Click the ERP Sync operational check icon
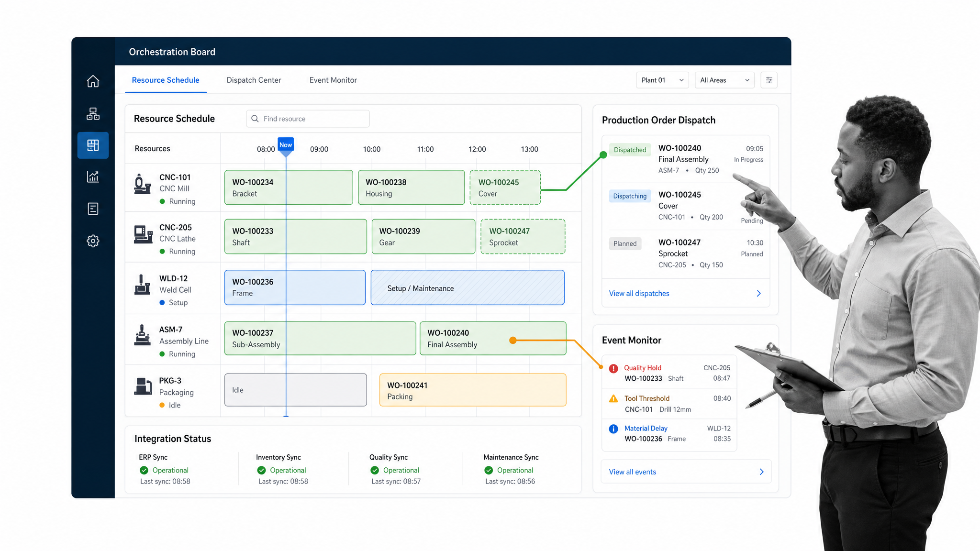The height and width of the screenshot is (551, 980). 144,470
